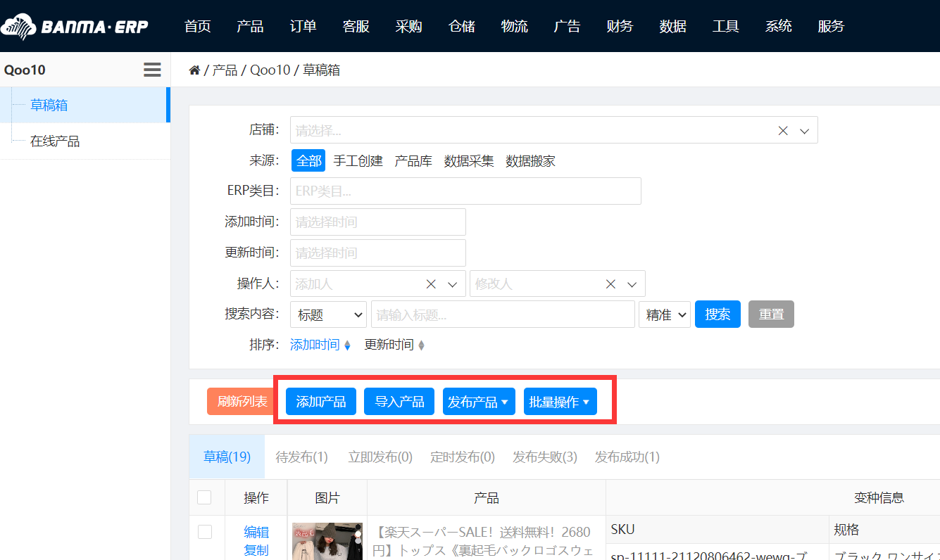Select 手工创建 source filter

358,161
